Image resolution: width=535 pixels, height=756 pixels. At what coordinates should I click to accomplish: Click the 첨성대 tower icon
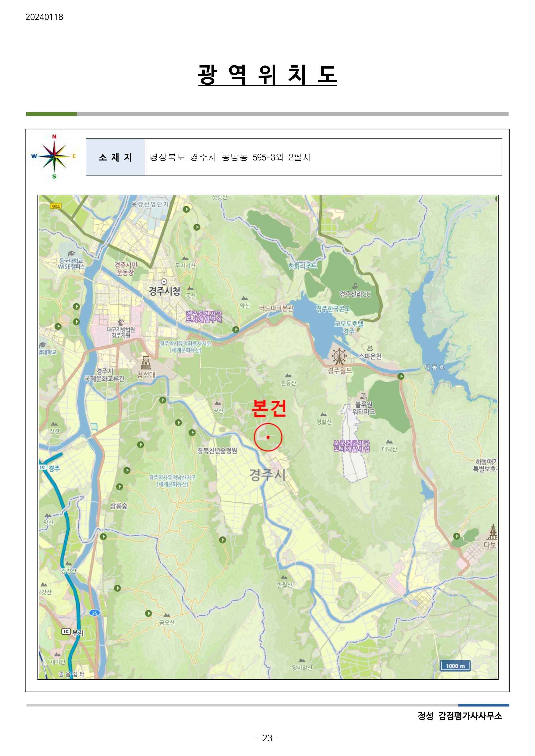tap(146, 362)
